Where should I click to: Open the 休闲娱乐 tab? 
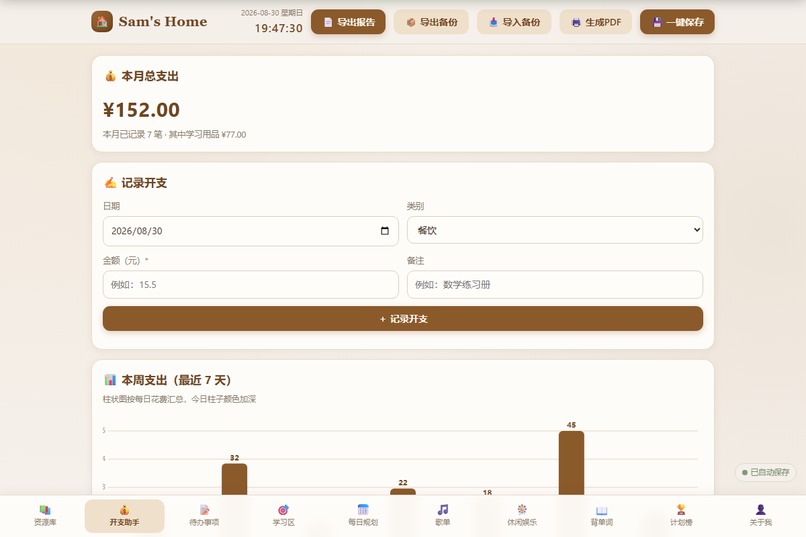pos(522,515)
